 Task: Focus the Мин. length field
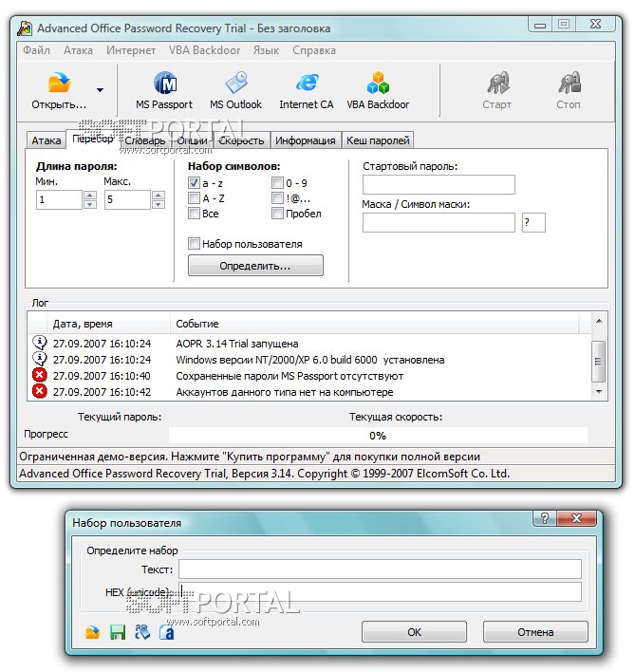tap(59, 199)
